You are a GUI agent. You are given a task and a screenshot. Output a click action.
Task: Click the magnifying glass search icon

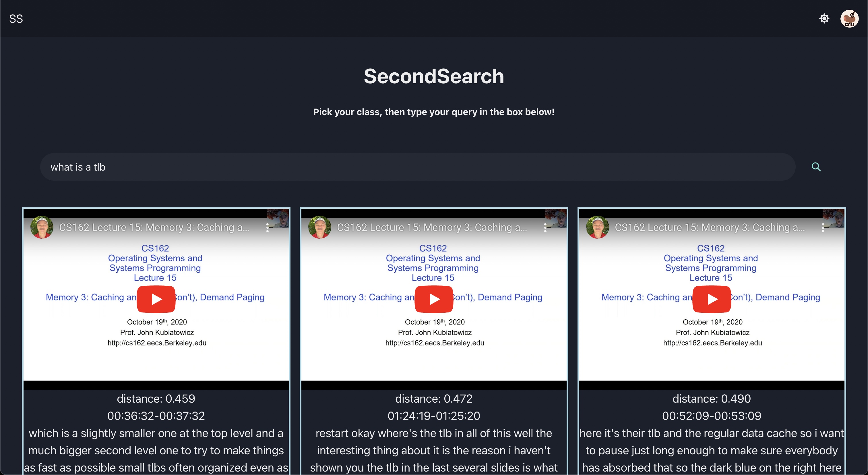click(x=816, y=167)
